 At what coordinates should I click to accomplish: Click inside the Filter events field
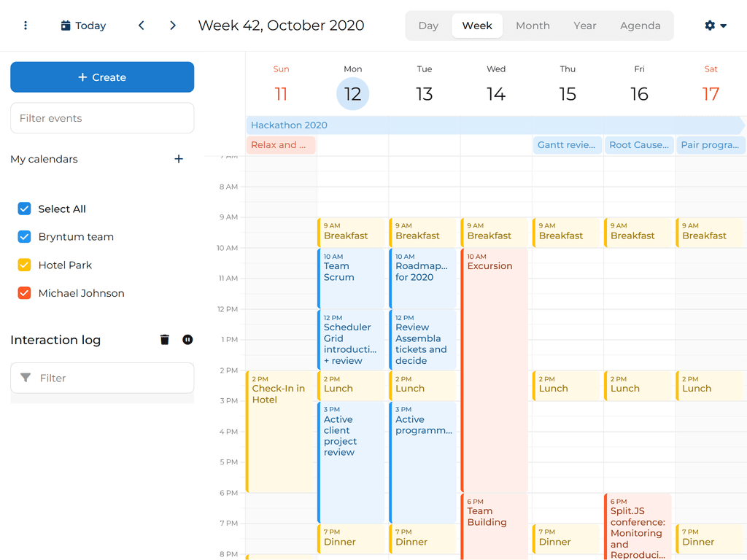pyautogui.click(x=102, y=117)
